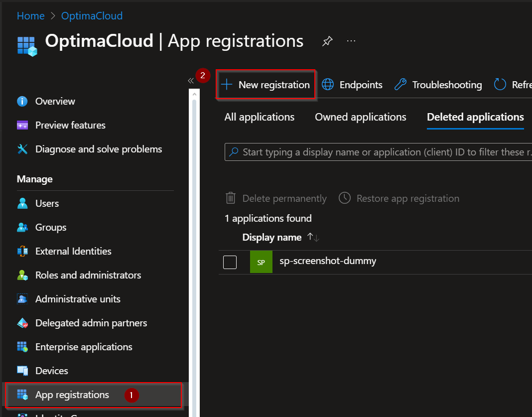Open the Overview sidebar item

coord(55,101)
